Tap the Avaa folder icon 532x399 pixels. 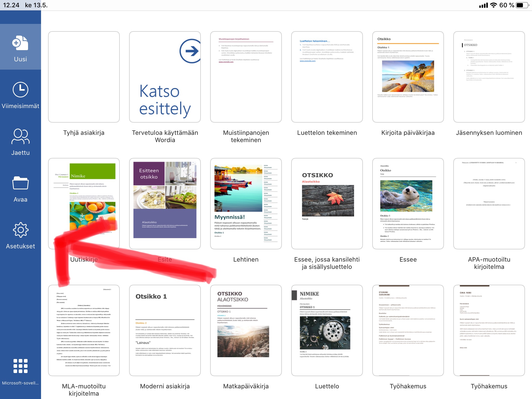click(x=20, y=183)
